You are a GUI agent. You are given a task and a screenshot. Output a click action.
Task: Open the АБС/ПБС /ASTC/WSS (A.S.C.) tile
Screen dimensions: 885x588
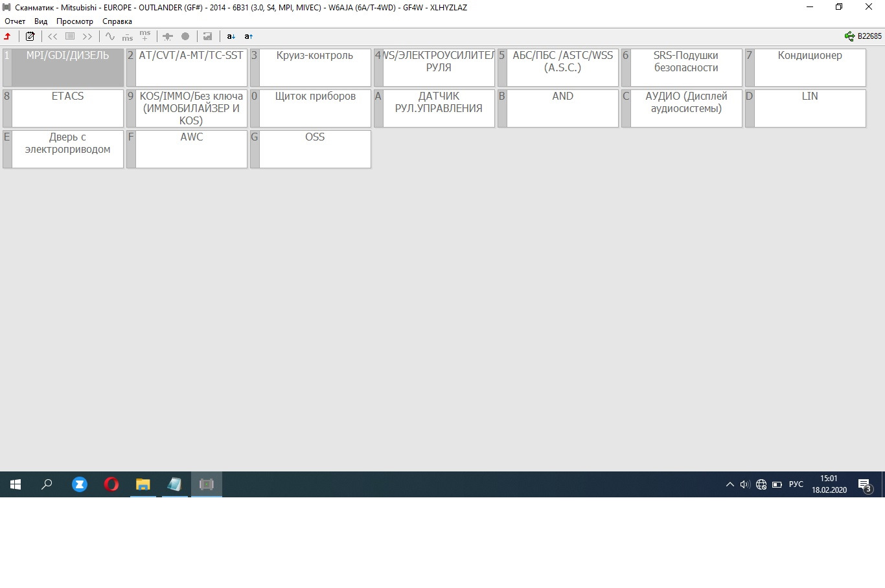pos(558,67)
